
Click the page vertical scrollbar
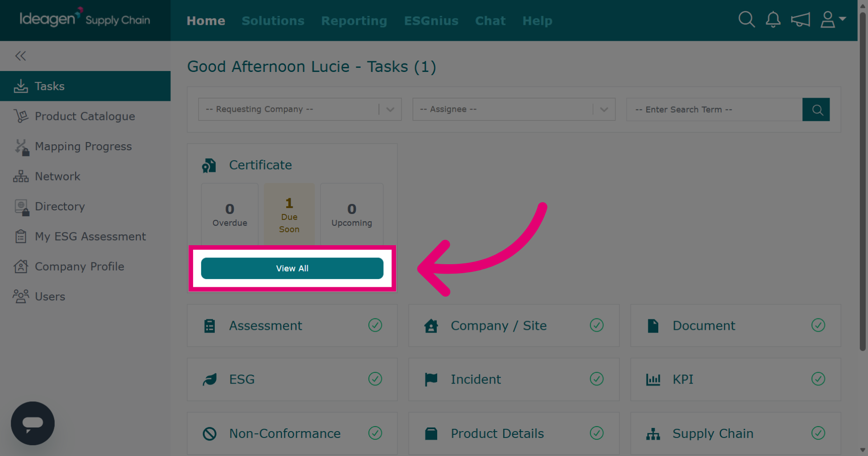point(863,181)
